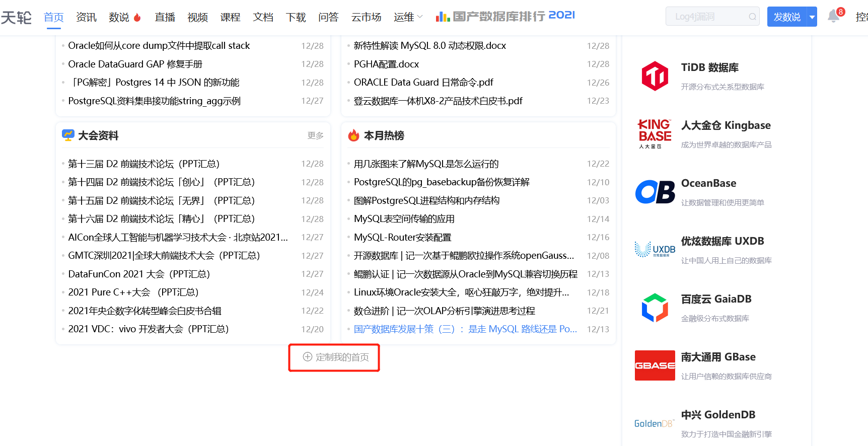Click the 大会资料 section icon
Image resolution: width=868 pixels, height=446 pixels.
coord(68,135)
